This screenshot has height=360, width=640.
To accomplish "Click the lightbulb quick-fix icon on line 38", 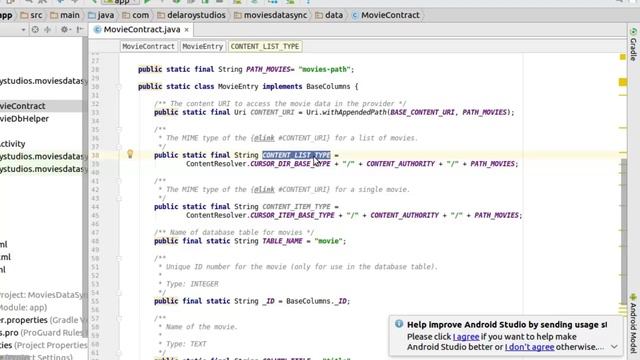I will click(130, 154).
